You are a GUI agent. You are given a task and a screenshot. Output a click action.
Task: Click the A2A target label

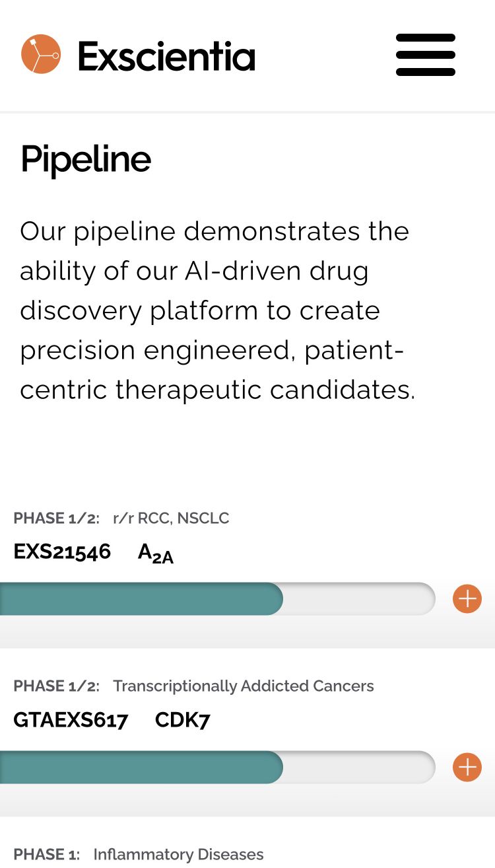click(x=156, y=554)
